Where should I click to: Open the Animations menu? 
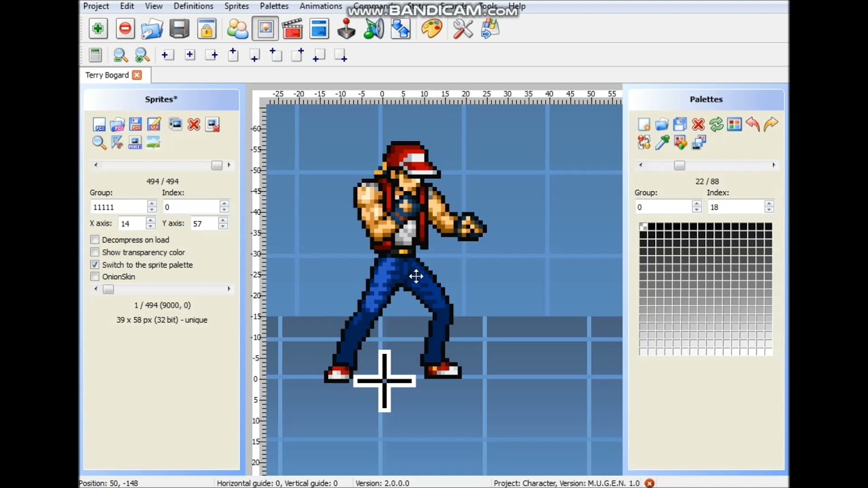point(321,6)
